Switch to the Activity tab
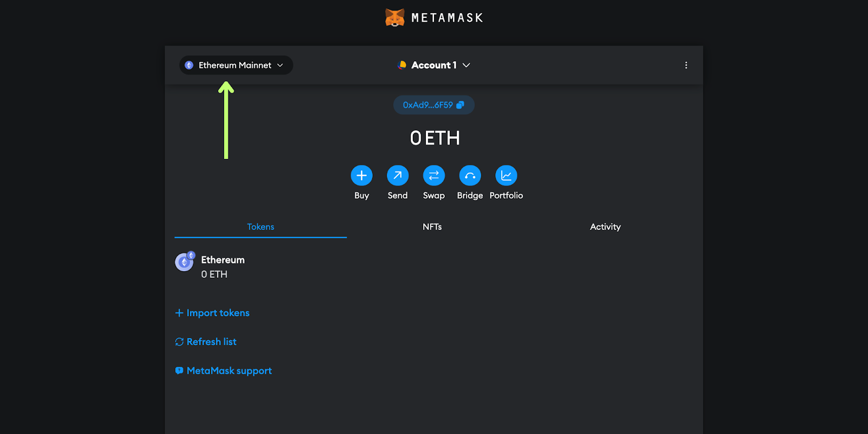This screenshot has width=868, height=434. 605,227
